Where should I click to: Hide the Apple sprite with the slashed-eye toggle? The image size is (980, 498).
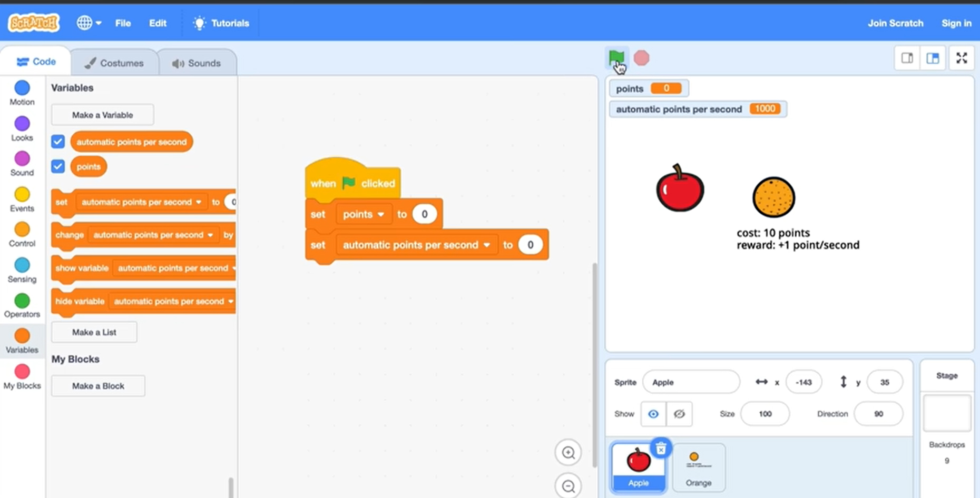[679, 414]
